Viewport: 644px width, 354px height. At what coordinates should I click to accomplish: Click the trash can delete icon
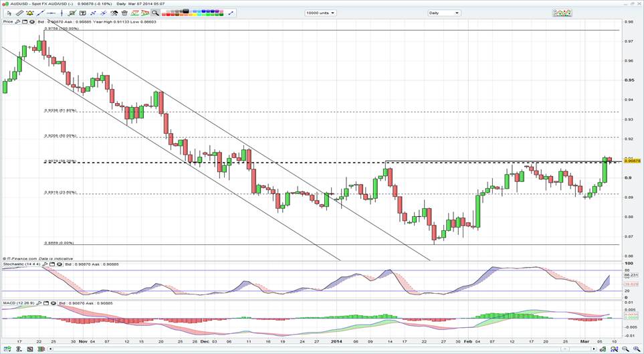124,13
